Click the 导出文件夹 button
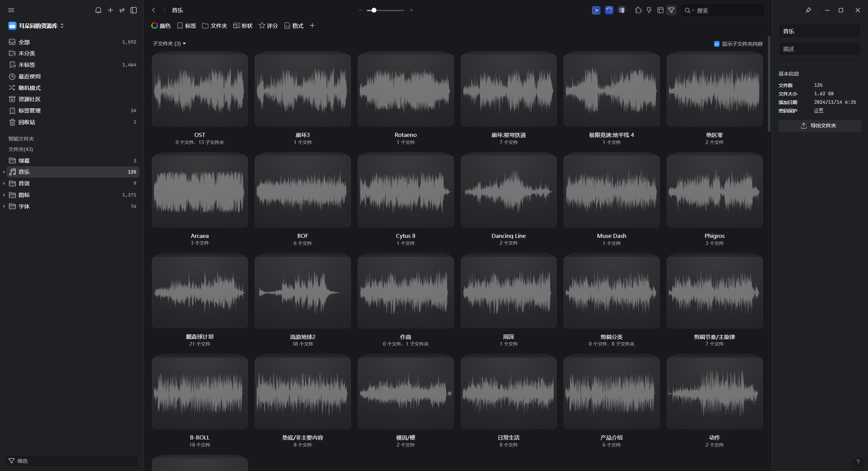868x471 pixels. click(819, 126)
